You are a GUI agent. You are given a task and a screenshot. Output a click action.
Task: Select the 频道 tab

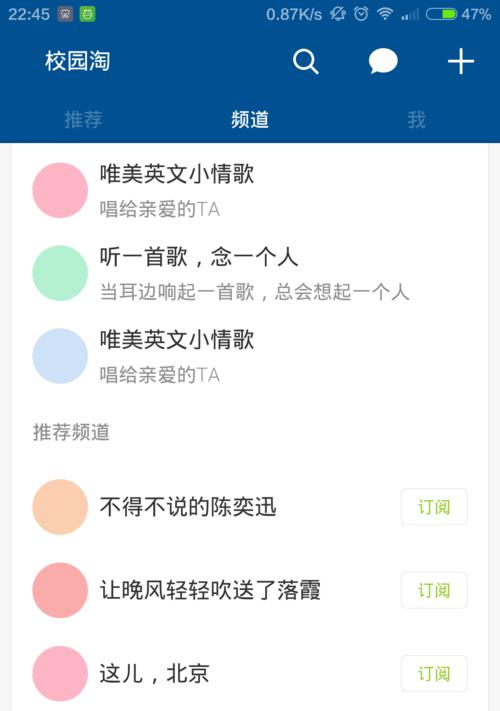250,119
